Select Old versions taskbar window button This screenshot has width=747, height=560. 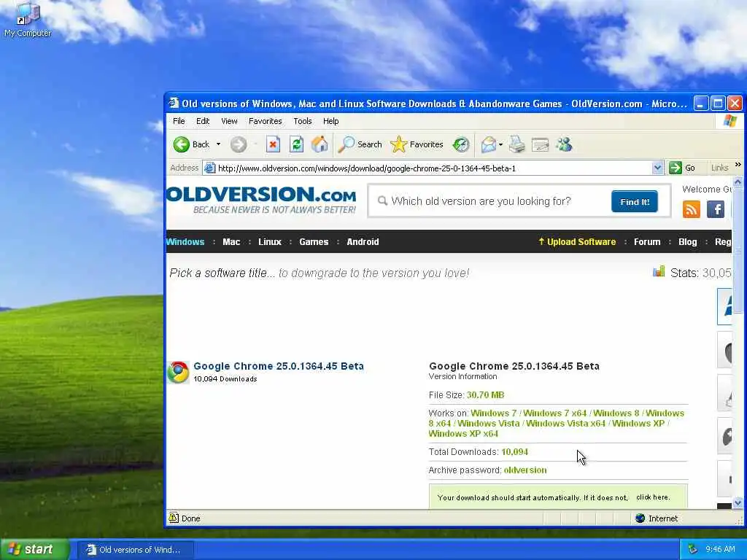tap(136, 550)
